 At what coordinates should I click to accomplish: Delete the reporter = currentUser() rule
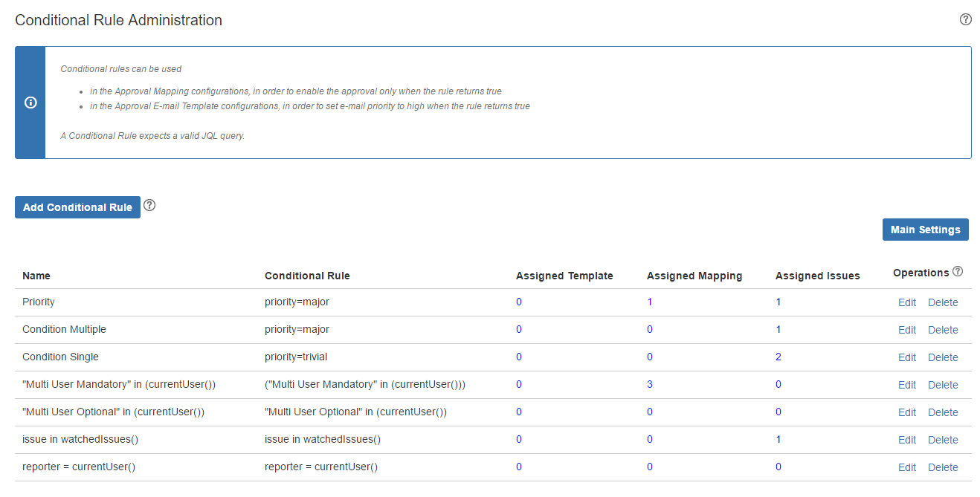tap(942, 467)
